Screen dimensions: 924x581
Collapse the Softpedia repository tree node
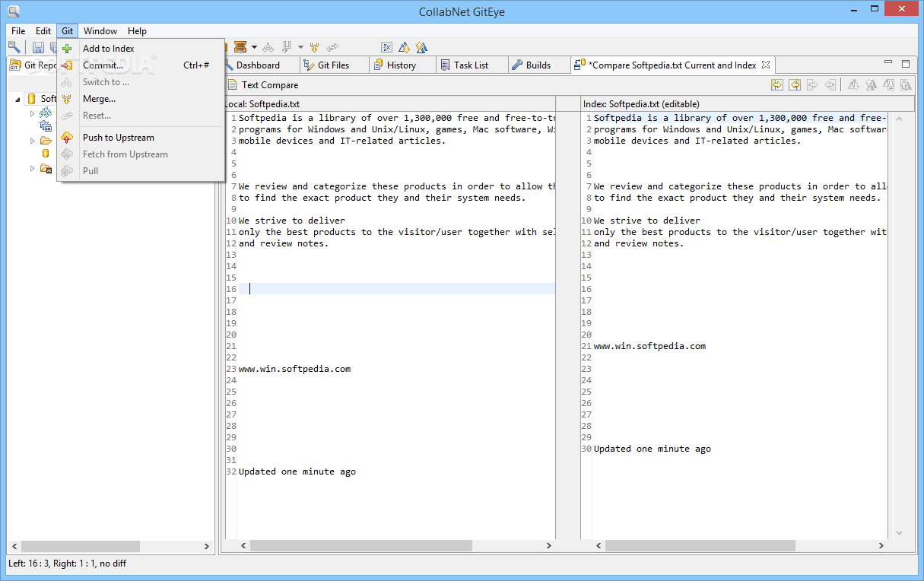(x=18, y=99)
